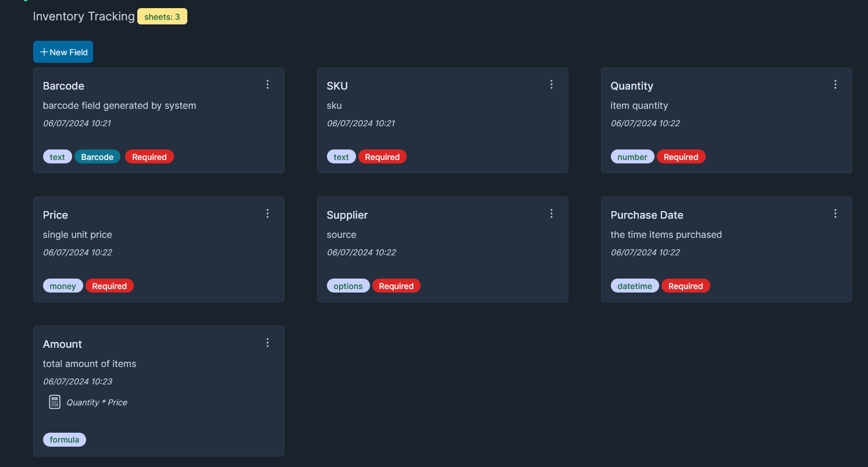The image size is (868, 467).
Task: Click the Barcode card title
Action: coord(63,86)
